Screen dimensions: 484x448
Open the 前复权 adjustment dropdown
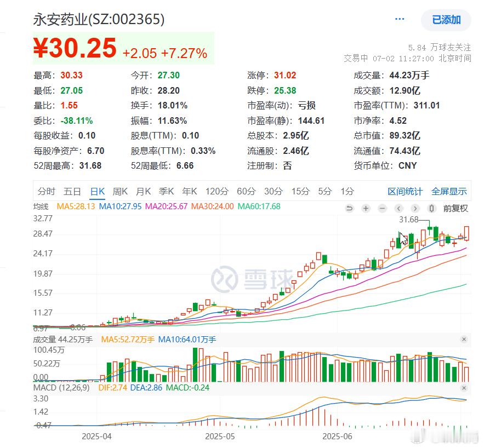[455, 209]
